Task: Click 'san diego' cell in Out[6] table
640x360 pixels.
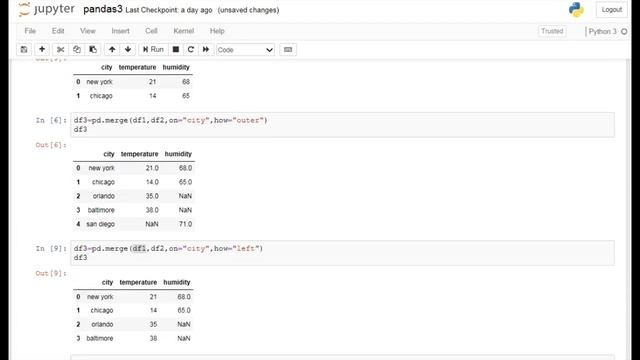Action: point(100,224)
